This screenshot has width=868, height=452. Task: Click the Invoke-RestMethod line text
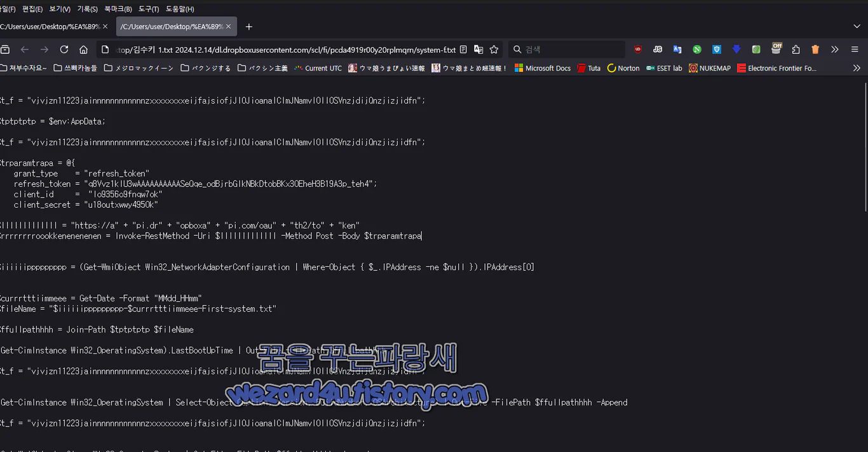tap(210, 236)
